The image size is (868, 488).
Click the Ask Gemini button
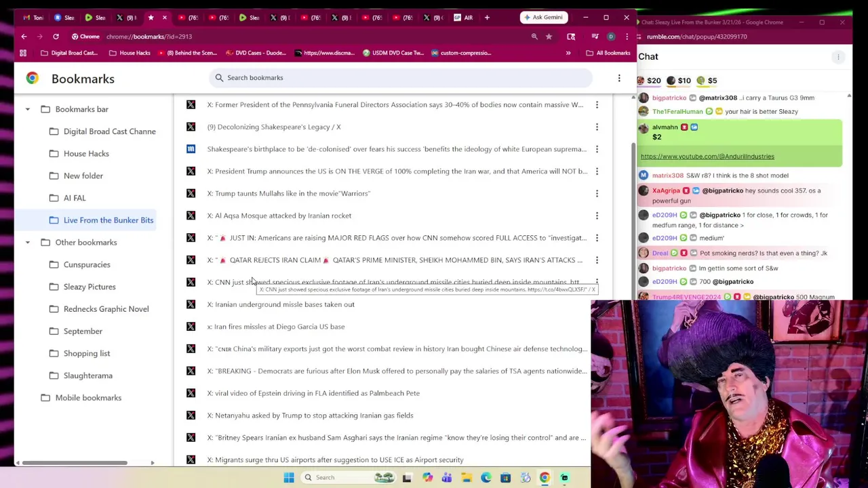tap(543, 17)
